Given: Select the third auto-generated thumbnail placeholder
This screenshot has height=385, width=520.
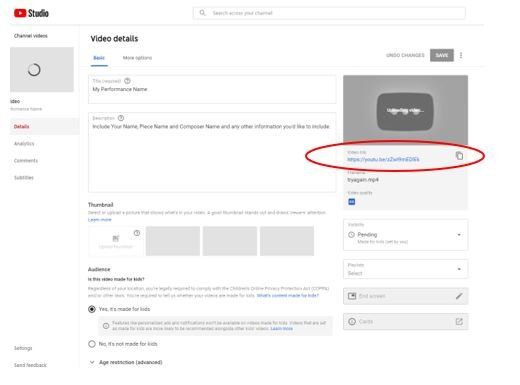Looking at the screenshot, I should point(287,241).
